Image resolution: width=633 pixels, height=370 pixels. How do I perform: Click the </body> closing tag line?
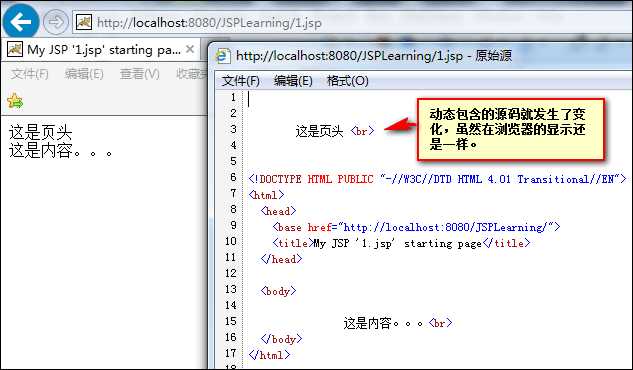coord(281,339)
